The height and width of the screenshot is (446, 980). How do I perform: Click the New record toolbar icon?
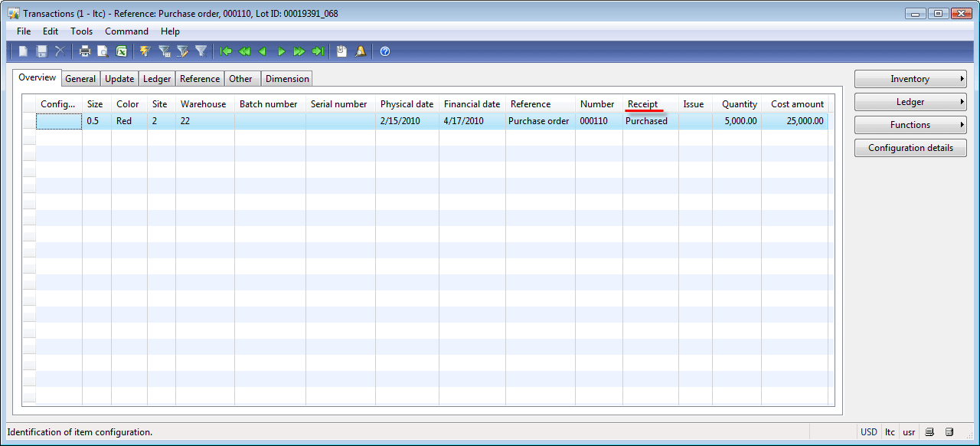pos(24,51)
